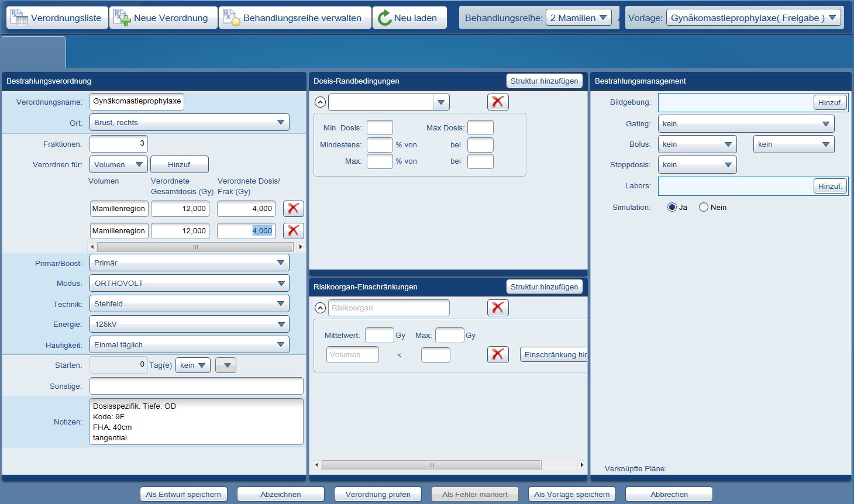Expand the Modus dropdown showing ORTHOVOLT

(189, 284)
